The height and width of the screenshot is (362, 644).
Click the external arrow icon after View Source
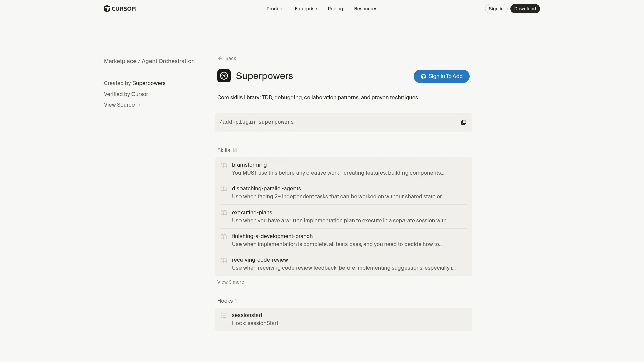click(138, 105)
